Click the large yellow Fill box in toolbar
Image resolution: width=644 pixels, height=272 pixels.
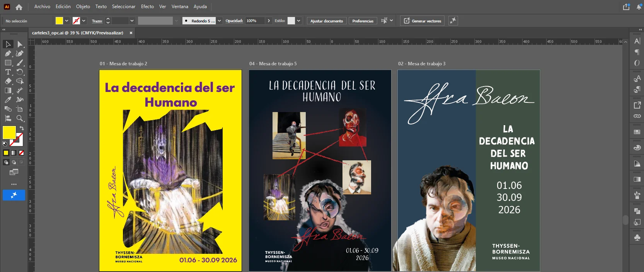pyautogui.click(x=9, y=133)
